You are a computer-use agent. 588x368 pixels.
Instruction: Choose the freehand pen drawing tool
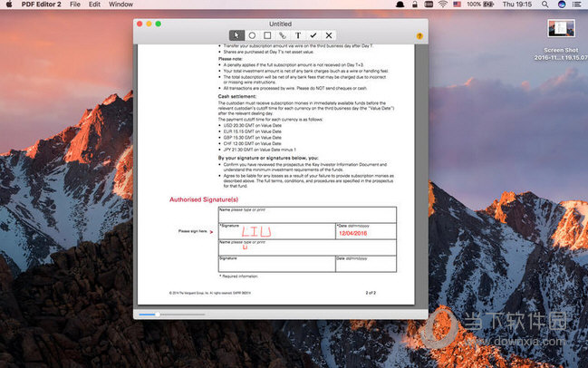tap(283, 35)
